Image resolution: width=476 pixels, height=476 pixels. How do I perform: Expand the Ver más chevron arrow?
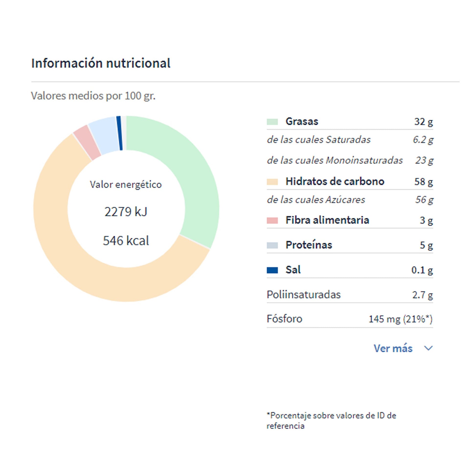[x=429, y=348]
